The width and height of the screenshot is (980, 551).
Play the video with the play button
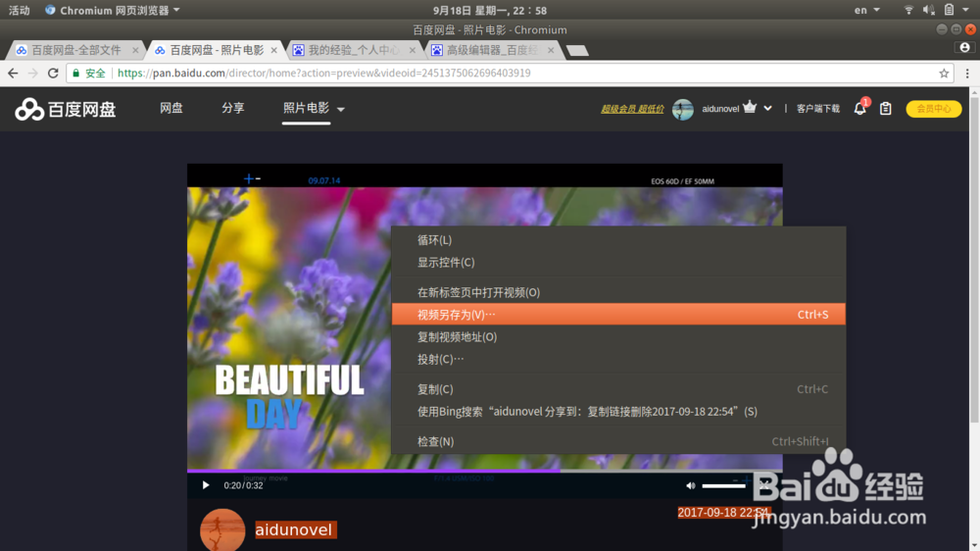coord(206,485)
